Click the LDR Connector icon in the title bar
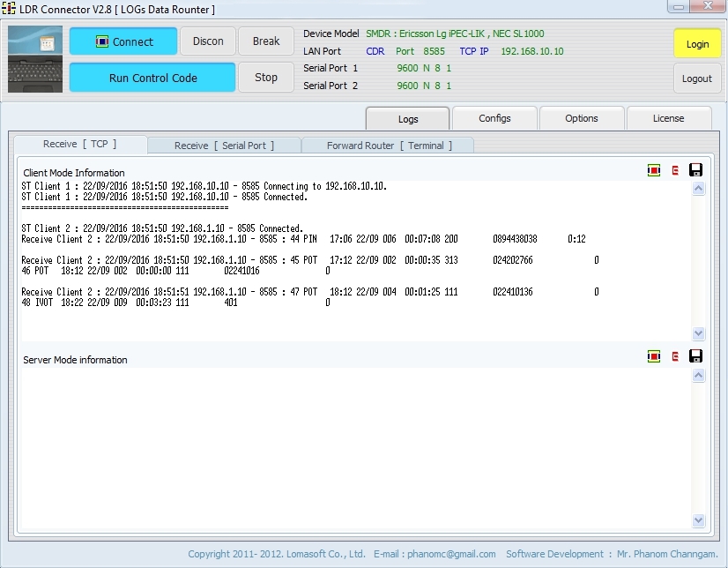 coord(10,9)
